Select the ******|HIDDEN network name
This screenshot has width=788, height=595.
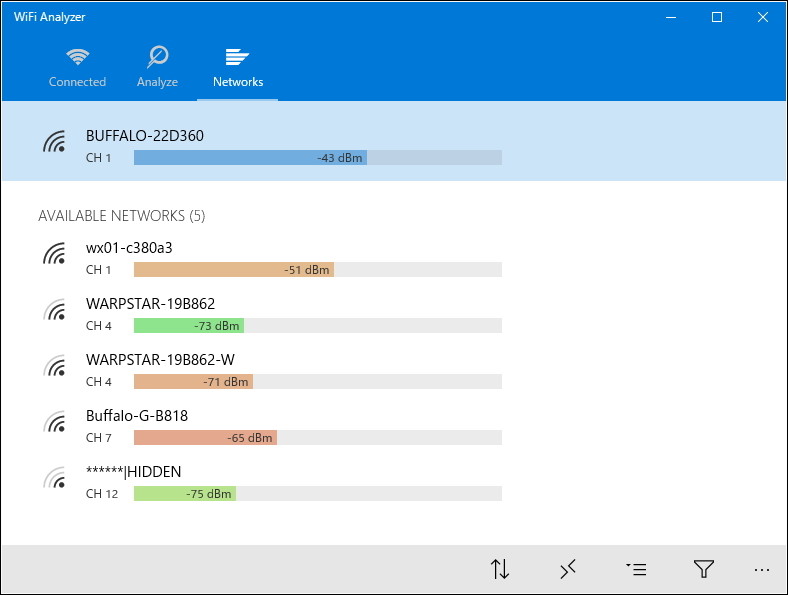tap(134, 472)
